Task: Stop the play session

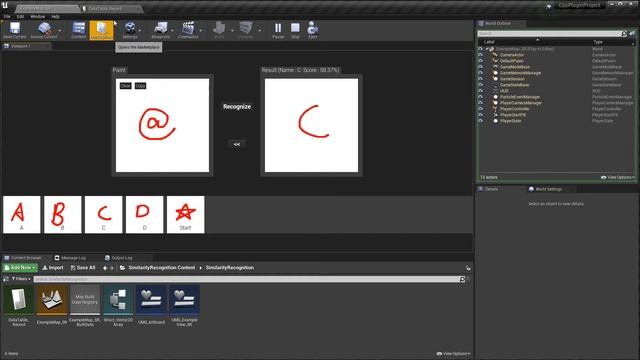Action: point(295,30)
